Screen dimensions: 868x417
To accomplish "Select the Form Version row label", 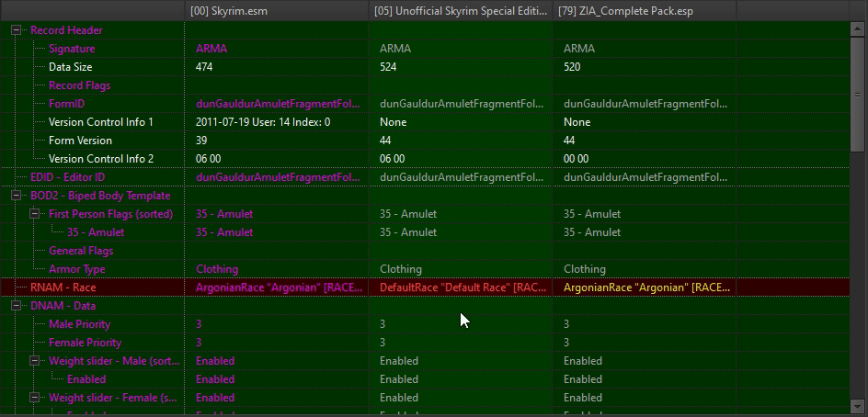I will (80, 141).
